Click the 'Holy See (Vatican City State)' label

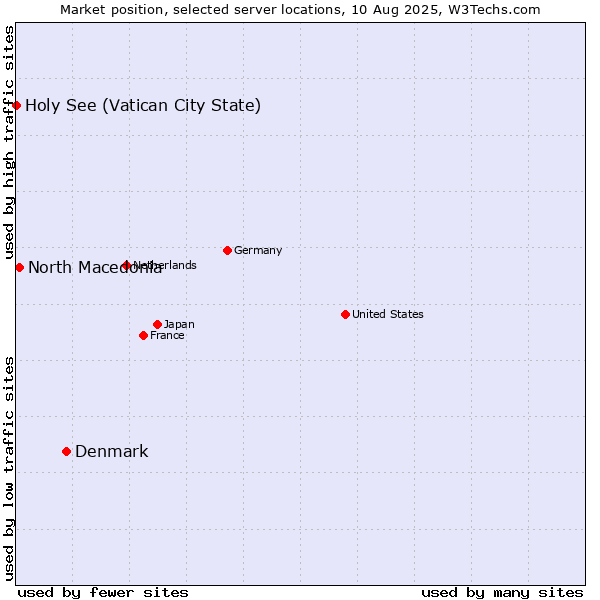pos(143,106)
